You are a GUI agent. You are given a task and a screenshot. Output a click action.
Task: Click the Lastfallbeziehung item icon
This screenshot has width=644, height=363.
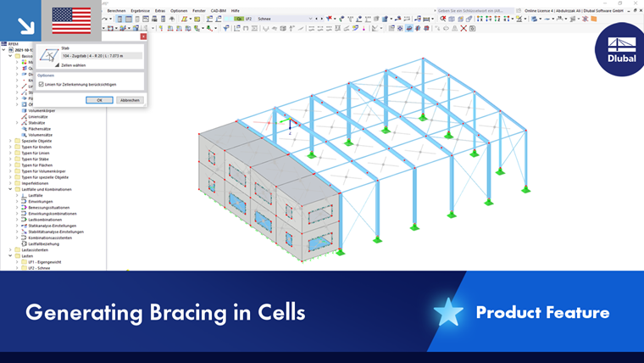point(25,243)
